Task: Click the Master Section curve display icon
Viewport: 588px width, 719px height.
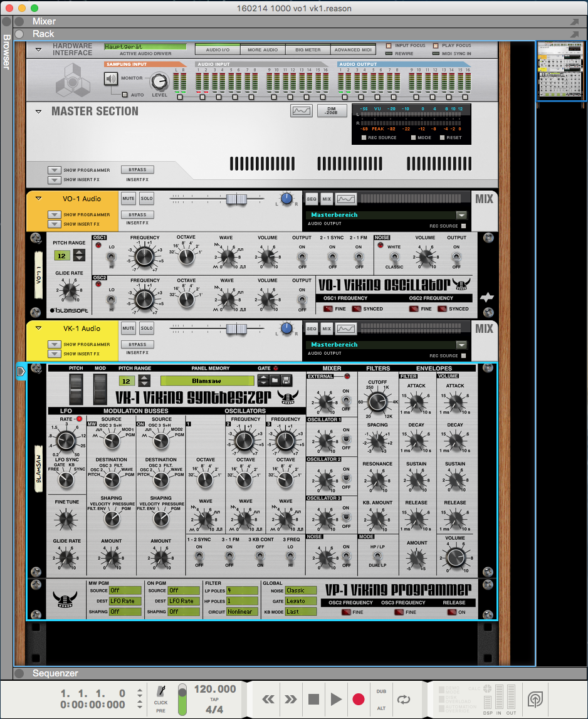Action: pyautogui.click(x=302, y=110)
